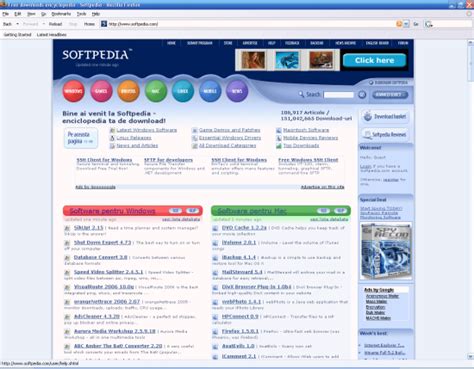Click the Spy Recon software box image
The image size is (474, 369).
[x=386, y=251]
